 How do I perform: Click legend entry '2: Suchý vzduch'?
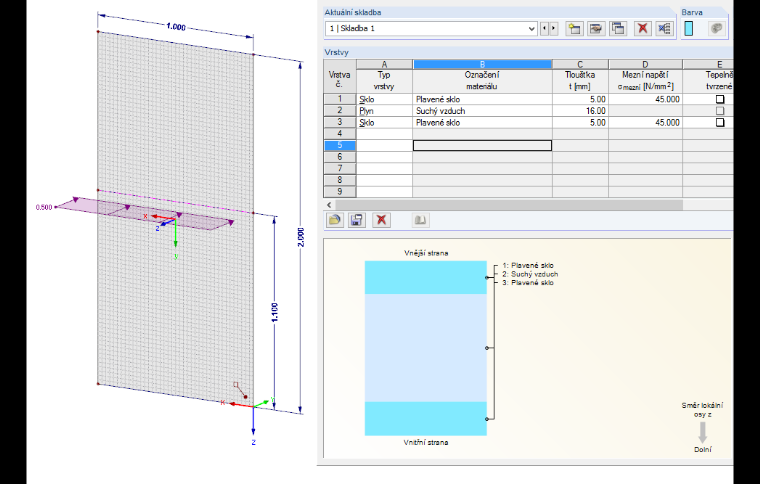pos(530,274)
